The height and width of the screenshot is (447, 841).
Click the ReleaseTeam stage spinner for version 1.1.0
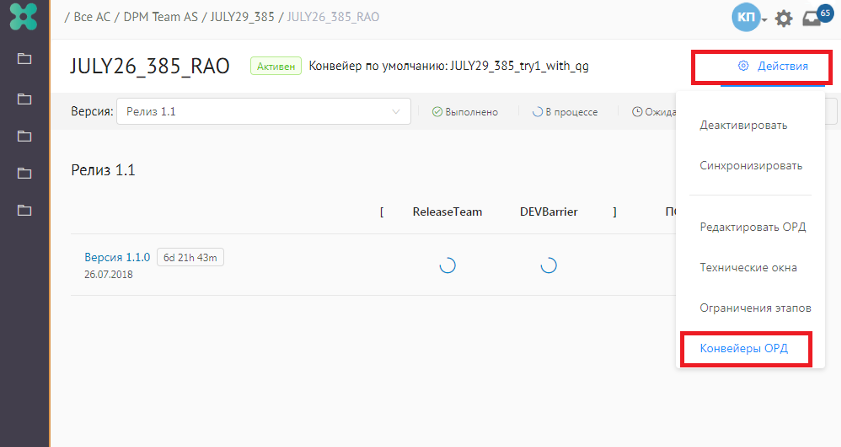(x=447, y=265)
